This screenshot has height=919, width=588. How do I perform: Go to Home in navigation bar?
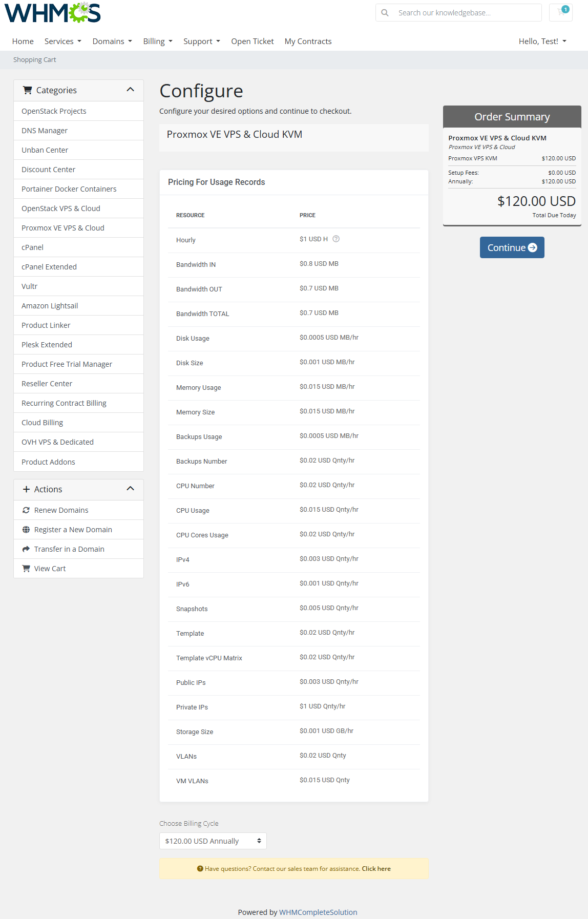[x=23, y=41]
